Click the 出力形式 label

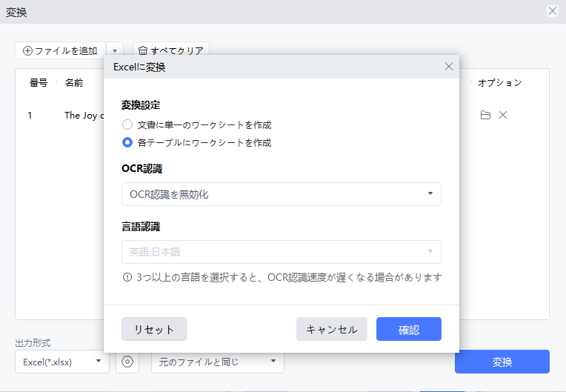point(33,343)
